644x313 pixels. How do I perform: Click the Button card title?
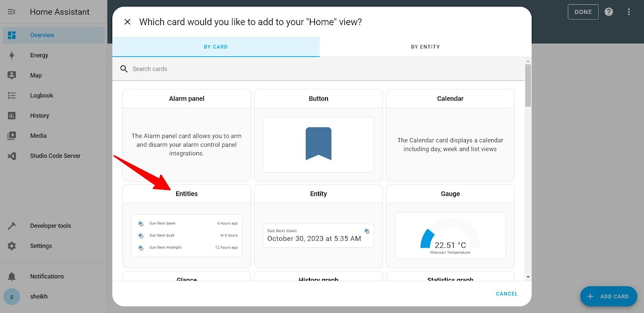tap(318, 99)
